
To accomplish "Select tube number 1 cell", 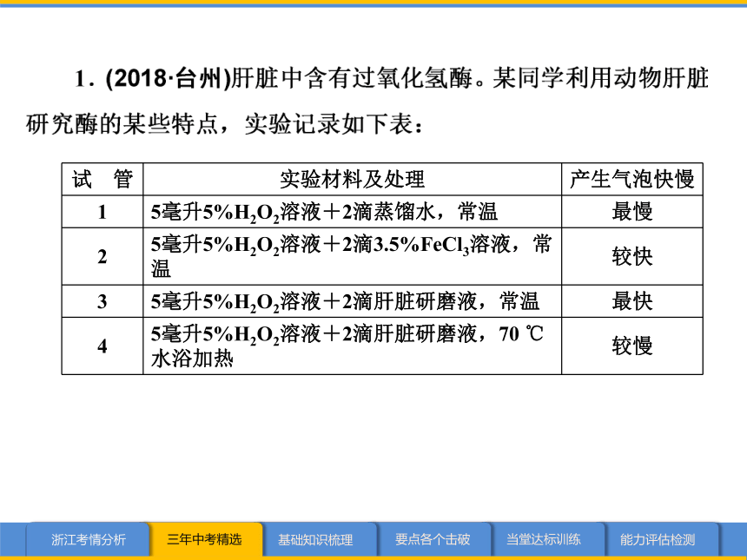I will pos(102,212).
